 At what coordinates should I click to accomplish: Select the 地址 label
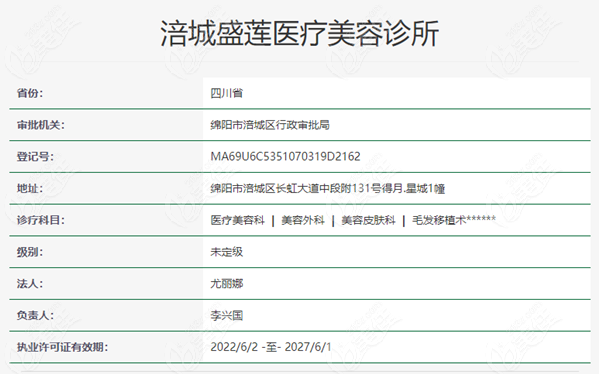[x=30, y=188]
